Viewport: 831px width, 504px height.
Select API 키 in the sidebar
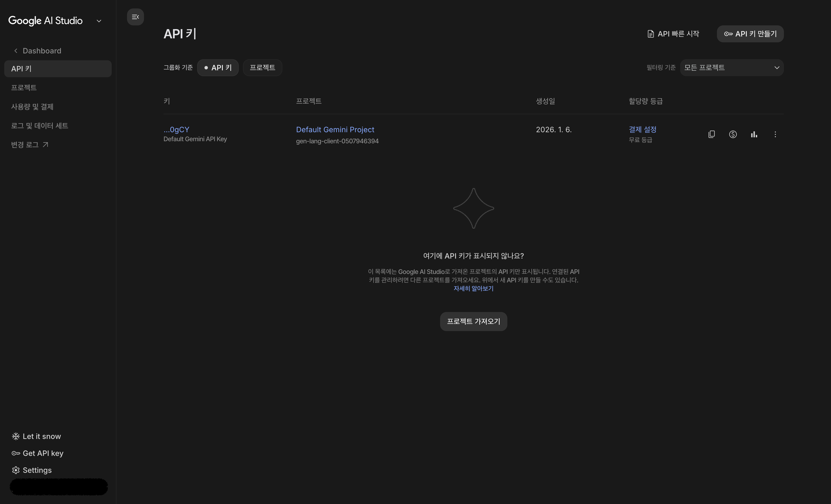(58, 69)
